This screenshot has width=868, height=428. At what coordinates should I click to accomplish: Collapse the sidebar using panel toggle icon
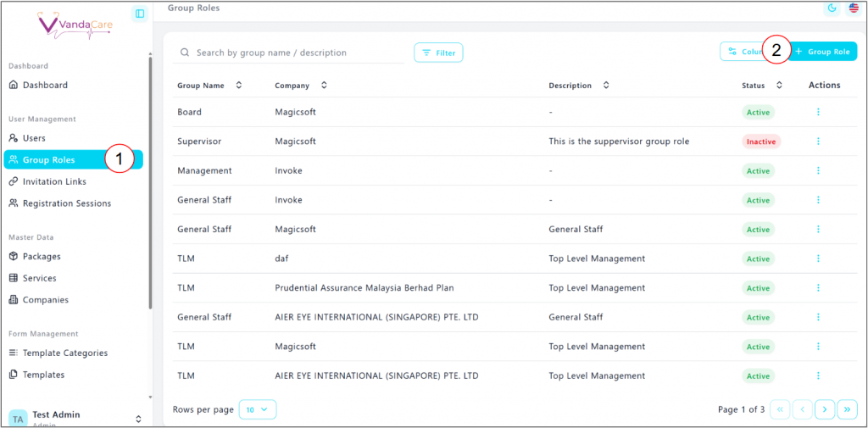(140, 14)
